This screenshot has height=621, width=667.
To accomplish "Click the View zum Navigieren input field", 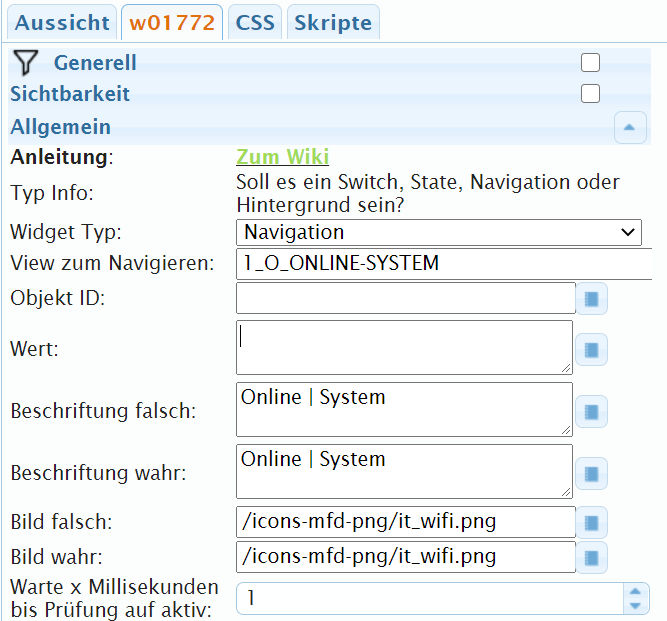I will (x=445, y=264).
